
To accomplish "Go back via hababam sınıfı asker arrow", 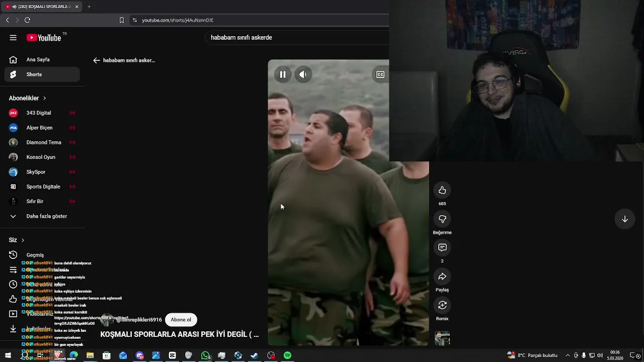I will point(97,60).
